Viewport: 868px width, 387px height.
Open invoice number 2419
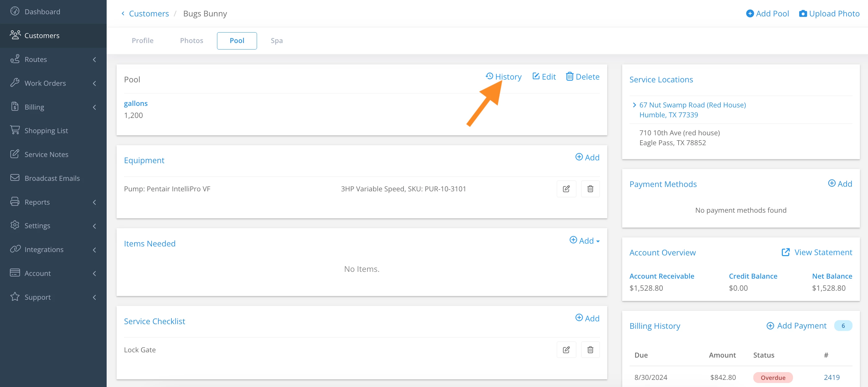pyautogui.click(x=831, y=377)
